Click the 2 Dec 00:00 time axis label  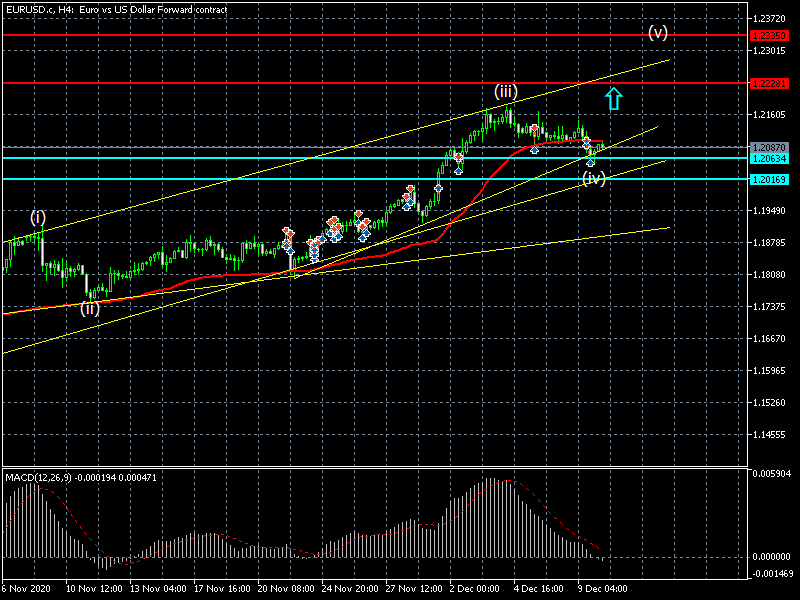tap(474, 589)
